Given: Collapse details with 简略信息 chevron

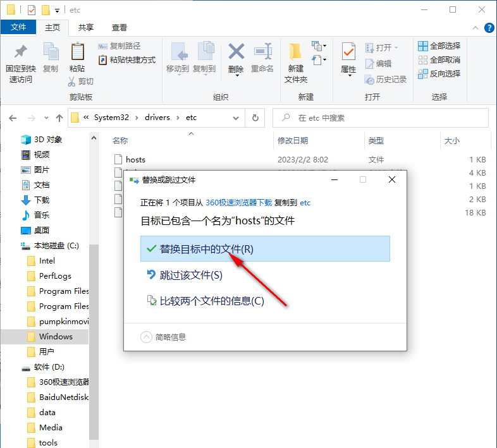Looking at the screenshot, I should point(146,337).
